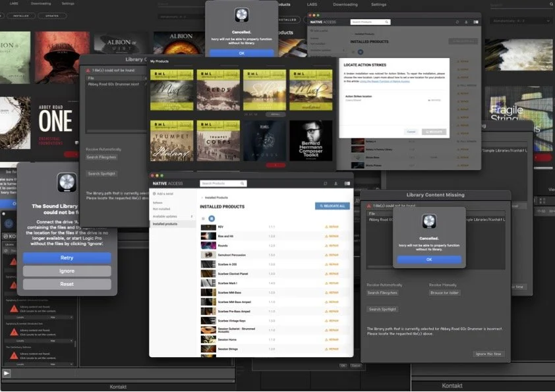Click warning triangle beside file message in partly hidden Library window
Image resolution: width=555 pixels, height=392 pixels.
[88, 70]
